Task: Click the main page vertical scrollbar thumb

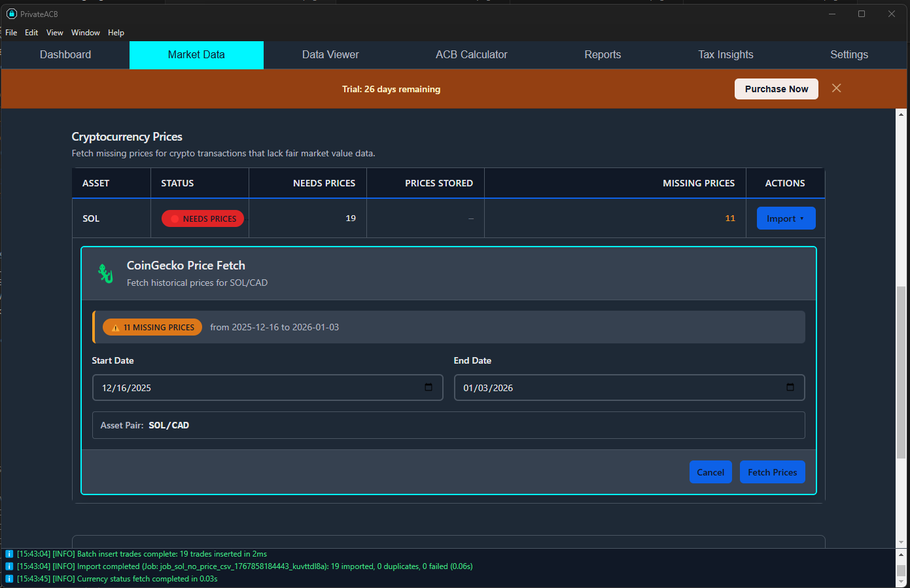Action: click(901, 372)
